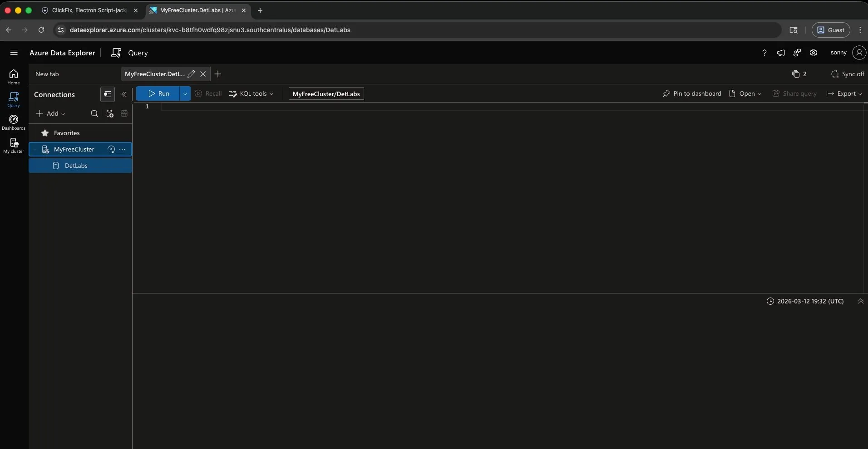Rename the MyFreeCluster.DetL... tab with pencil icon
Viewport: 868px width, 449px height.
[x=191, y=74]
